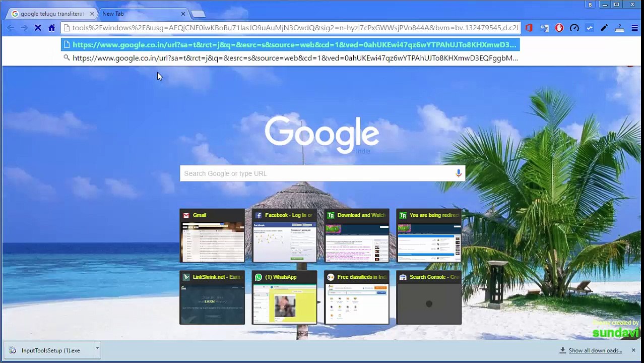Screen dimensions: 644x363
Task: Close the downloads bar
Action: [x=633, y=350]
